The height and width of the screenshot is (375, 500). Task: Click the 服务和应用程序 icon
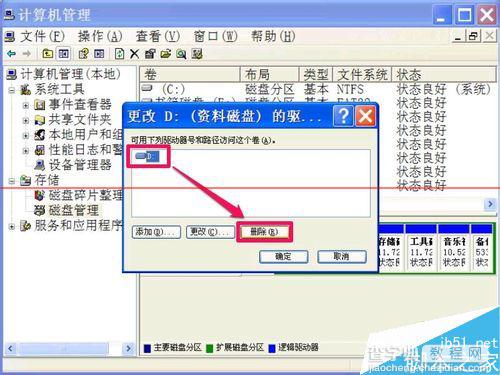coord(26,226)
